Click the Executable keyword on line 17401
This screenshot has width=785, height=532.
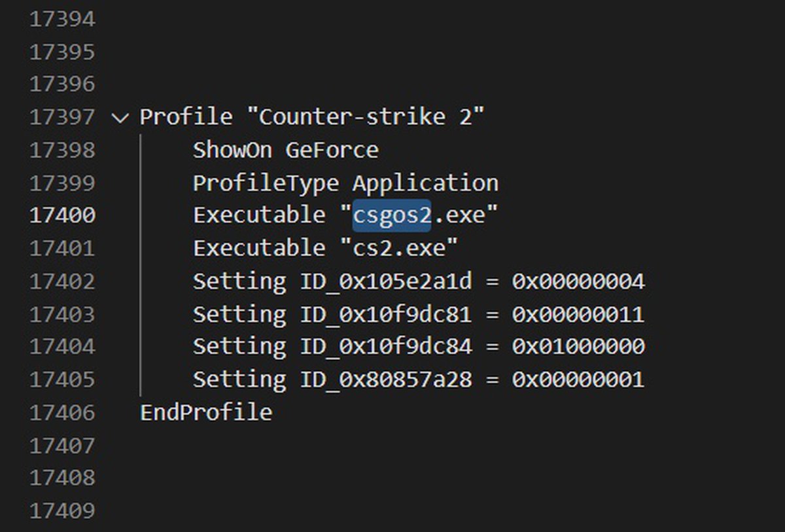tap(259, 248)
